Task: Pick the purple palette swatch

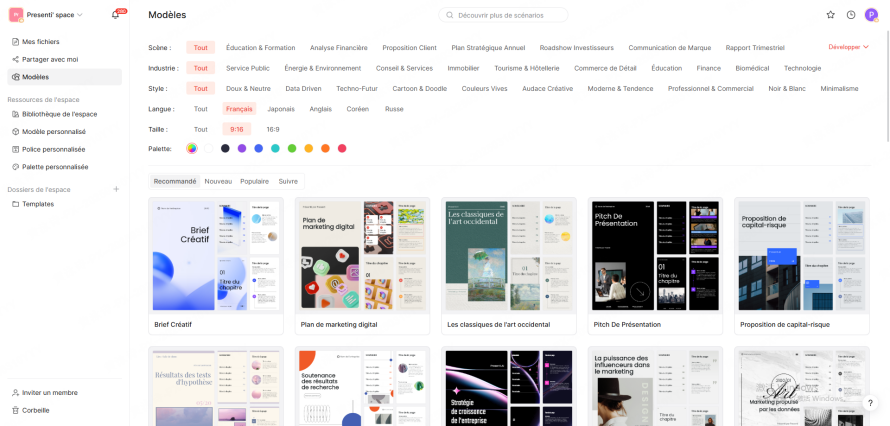Action: 242,148
